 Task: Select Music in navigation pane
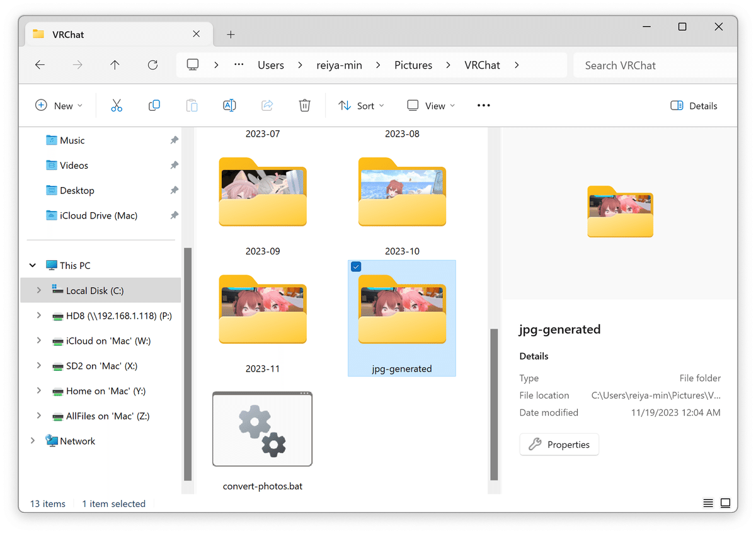(72, 140)
